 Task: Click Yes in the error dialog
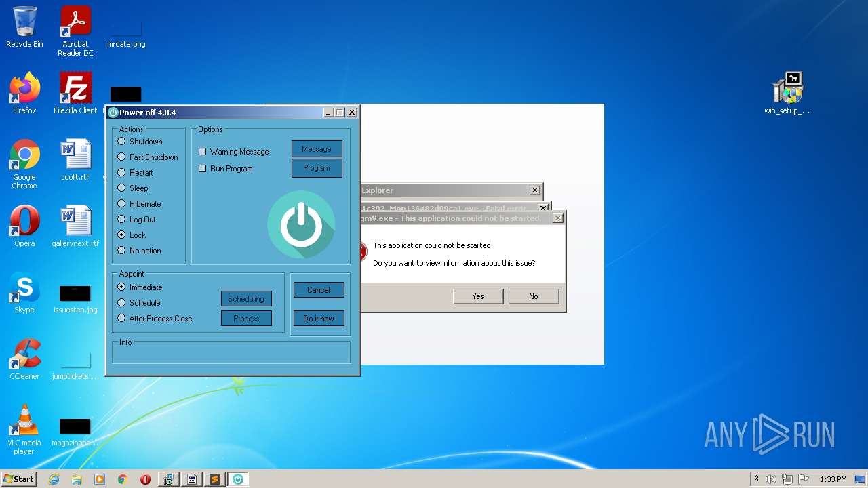tap(478, 296)
